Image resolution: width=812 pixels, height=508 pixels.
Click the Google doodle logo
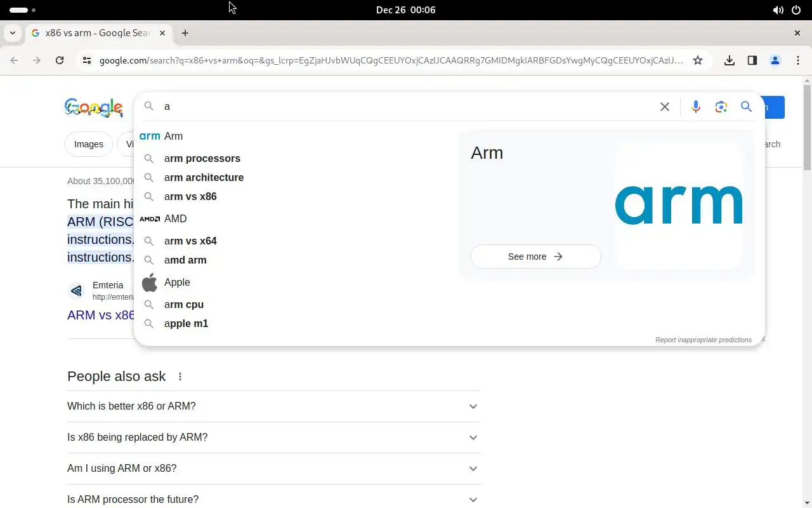[x=94, y=107]
